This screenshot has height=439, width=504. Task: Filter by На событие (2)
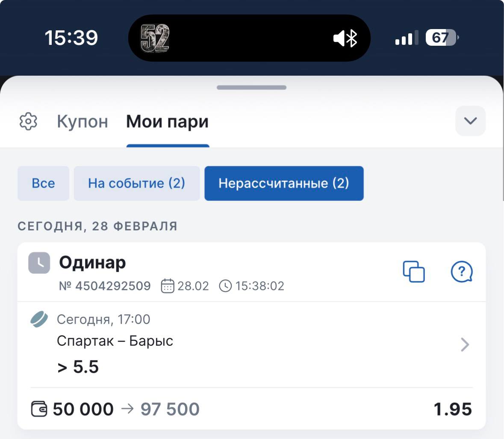(x=137, y=183)
